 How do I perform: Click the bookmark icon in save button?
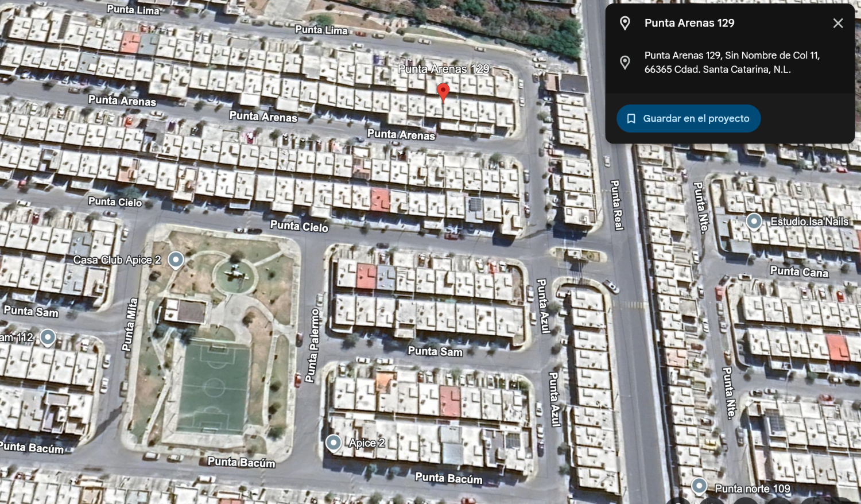tap(631, 118)
